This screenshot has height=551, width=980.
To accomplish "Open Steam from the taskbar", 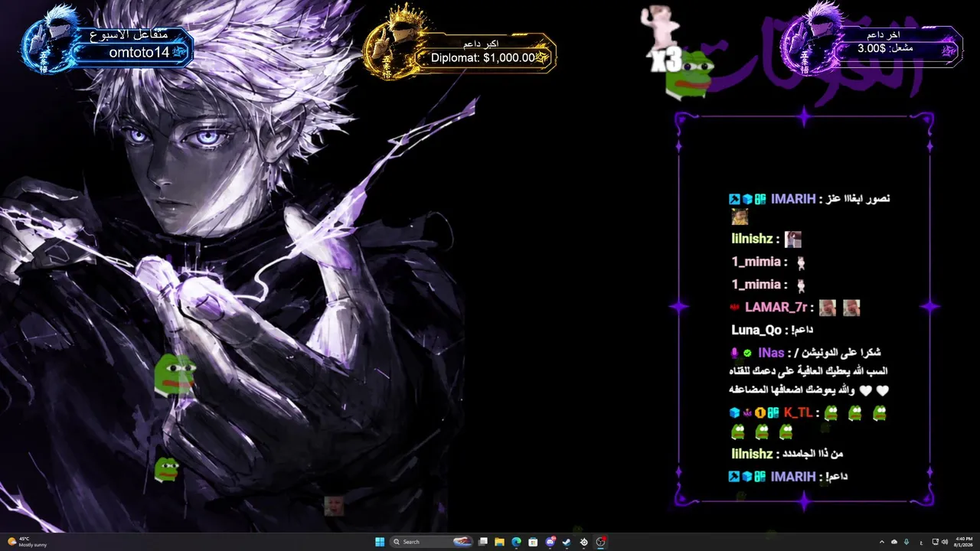I will 567,542.
